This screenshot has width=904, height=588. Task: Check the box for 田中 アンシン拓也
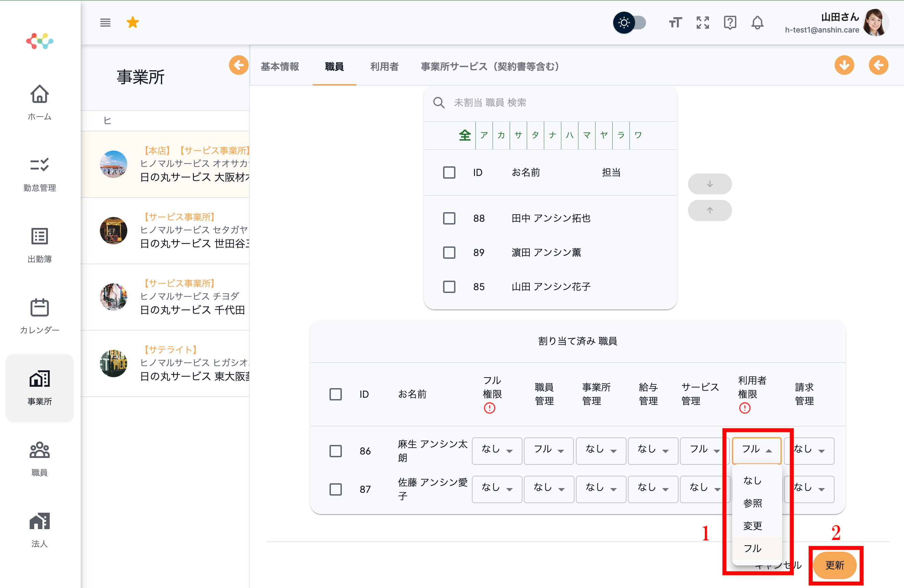tap(449, 218)
